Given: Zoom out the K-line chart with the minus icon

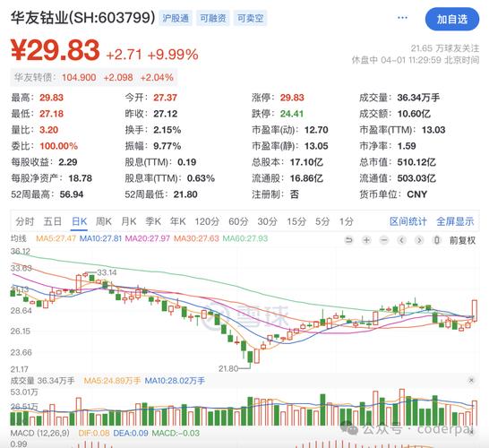Looking at the screenshot, I should coord(384,240).
